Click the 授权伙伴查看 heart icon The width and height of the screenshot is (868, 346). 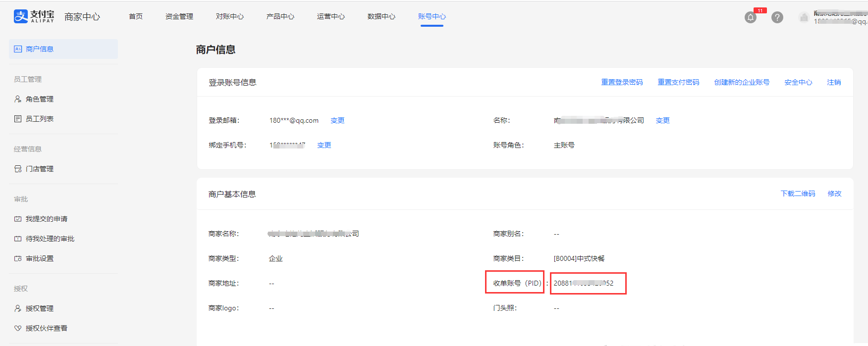coord(18,328)
